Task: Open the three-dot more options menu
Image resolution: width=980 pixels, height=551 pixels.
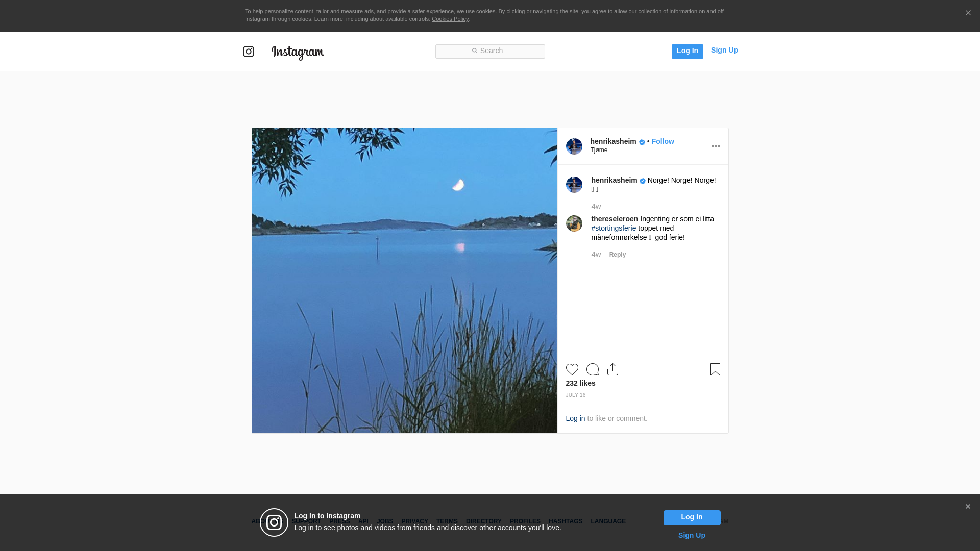Action: coord(716,146)
